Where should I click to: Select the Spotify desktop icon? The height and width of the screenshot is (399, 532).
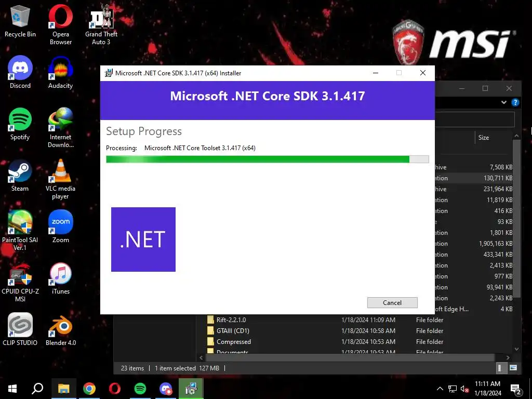[x=20, y=124]
